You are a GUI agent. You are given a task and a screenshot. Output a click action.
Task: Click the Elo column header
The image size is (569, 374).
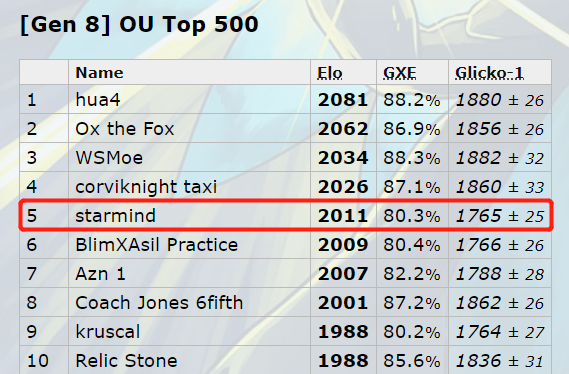[330, 73]
